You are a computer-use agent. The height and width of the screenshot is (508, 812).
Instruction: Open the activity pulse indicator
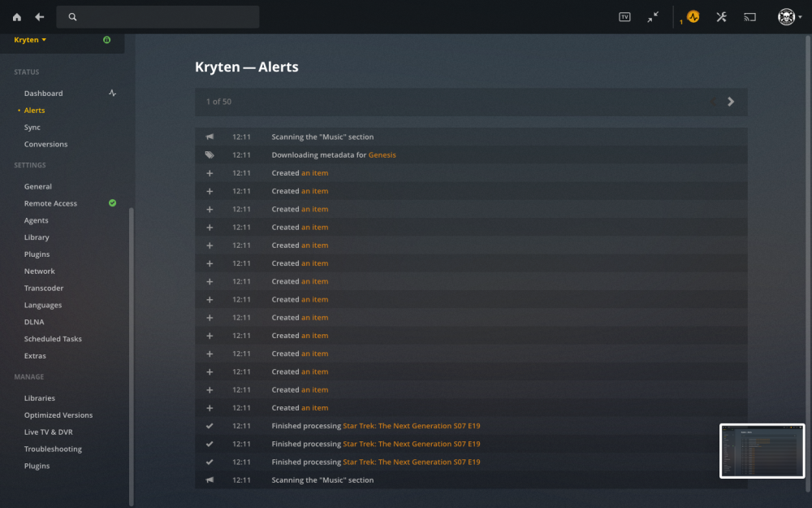[x=693, y=17]
